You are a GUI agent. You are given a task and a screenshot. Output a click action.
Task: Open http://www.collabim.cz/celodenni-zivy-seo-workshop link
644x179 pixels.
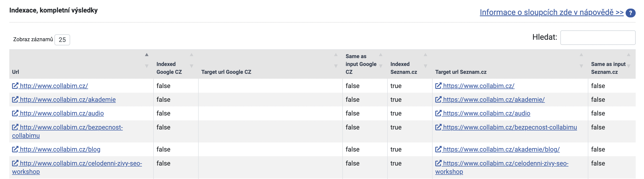coord(77,167)
